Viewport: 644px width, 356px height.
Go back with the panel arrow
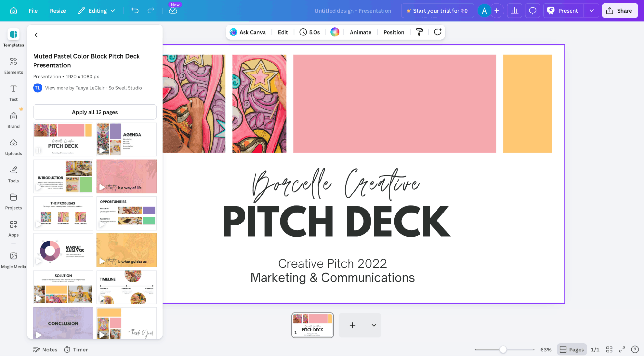pyautogui.click(x=38, y=35)
